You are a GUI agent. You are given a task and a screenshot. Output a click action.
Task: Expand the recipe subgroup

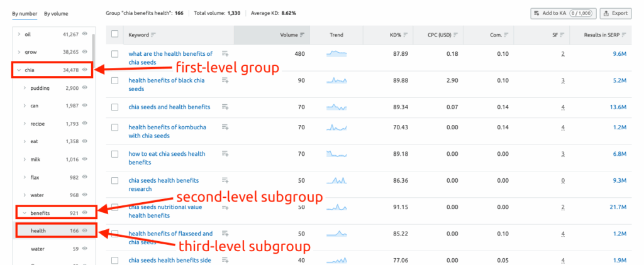pyautogui.click(x=25, y=124)
